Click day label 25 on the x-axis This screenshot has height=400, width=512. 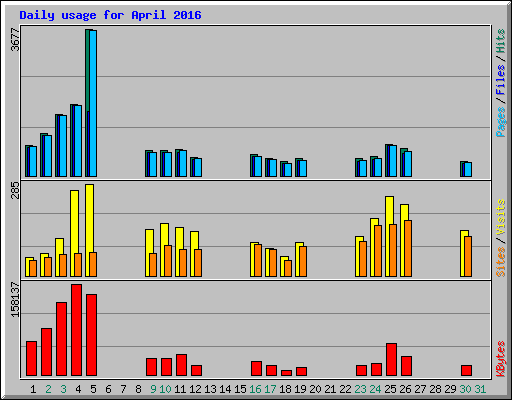tap(390, 389)
